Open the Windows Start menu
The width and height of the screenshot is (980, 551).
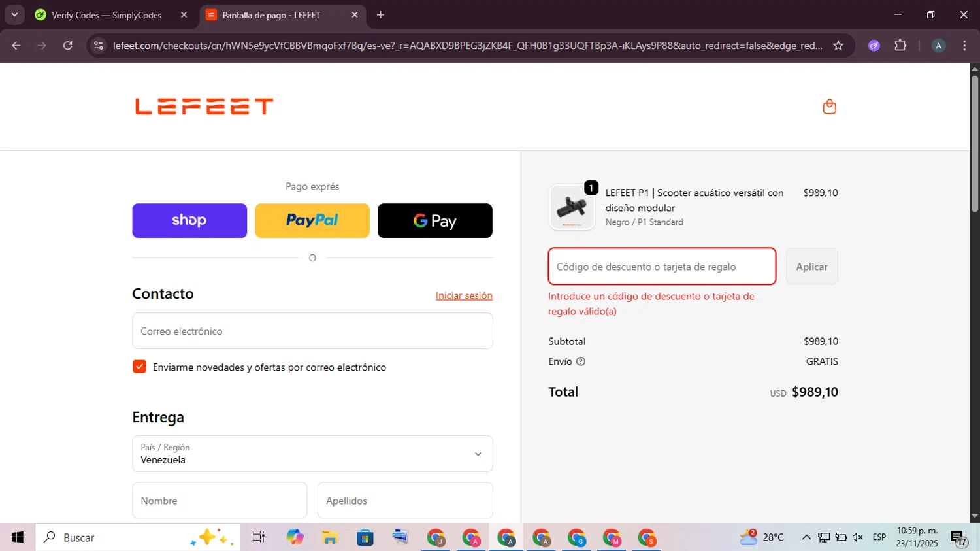click(18, 537)
